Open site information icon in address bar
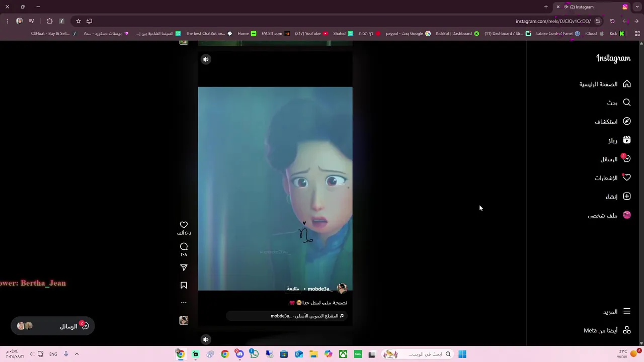The image size is (644, 362). tap(598, 21)
